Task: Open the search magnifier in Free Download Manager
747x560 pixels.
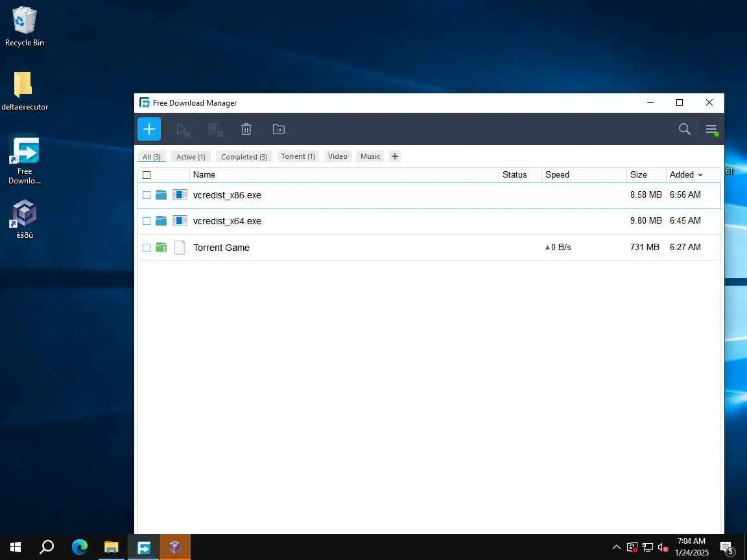Action: point(685,129)
